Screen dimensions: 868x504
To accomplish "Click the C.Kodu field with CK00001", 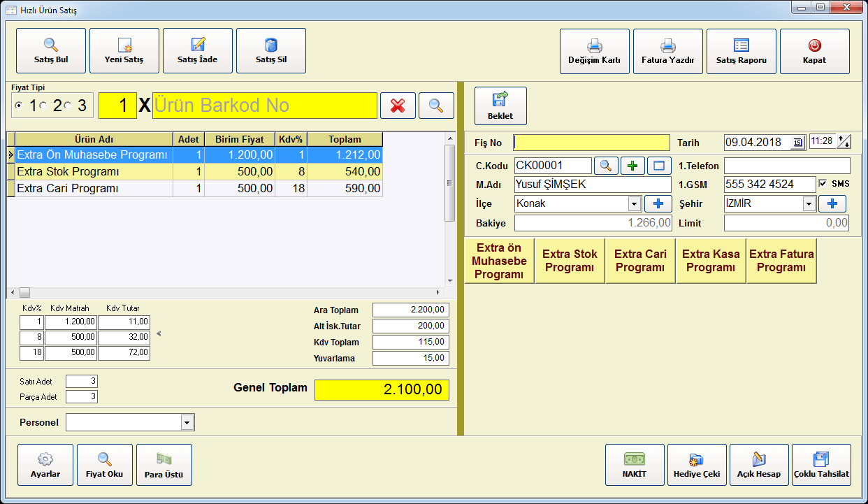I will 553,166.
